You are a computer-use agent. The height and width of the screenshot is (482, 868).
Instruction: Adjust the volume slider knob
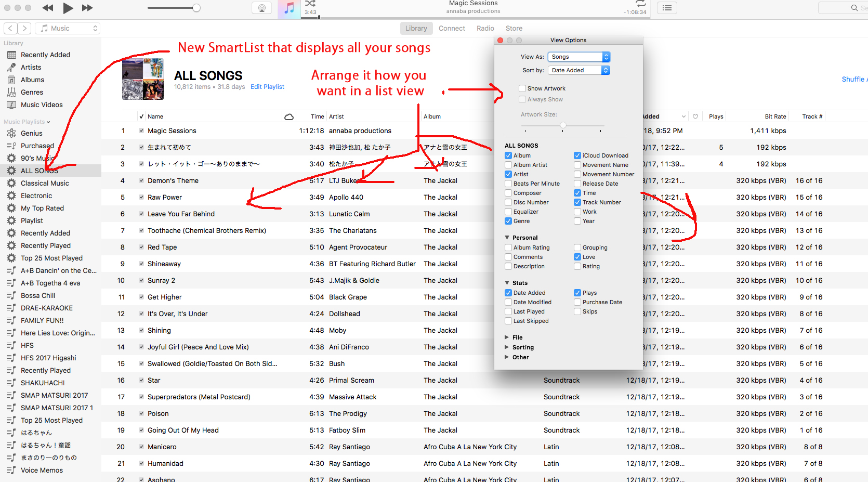pyautogui.click(x=196, y=8)
